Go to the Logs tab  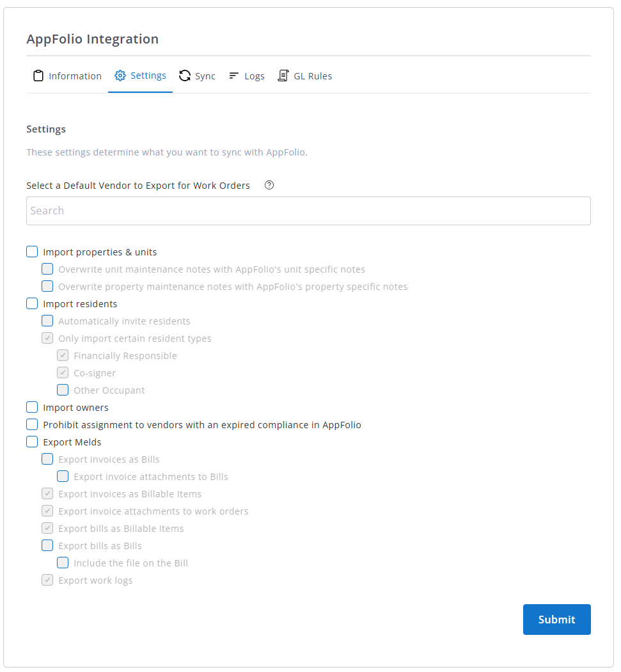(254, 76)
